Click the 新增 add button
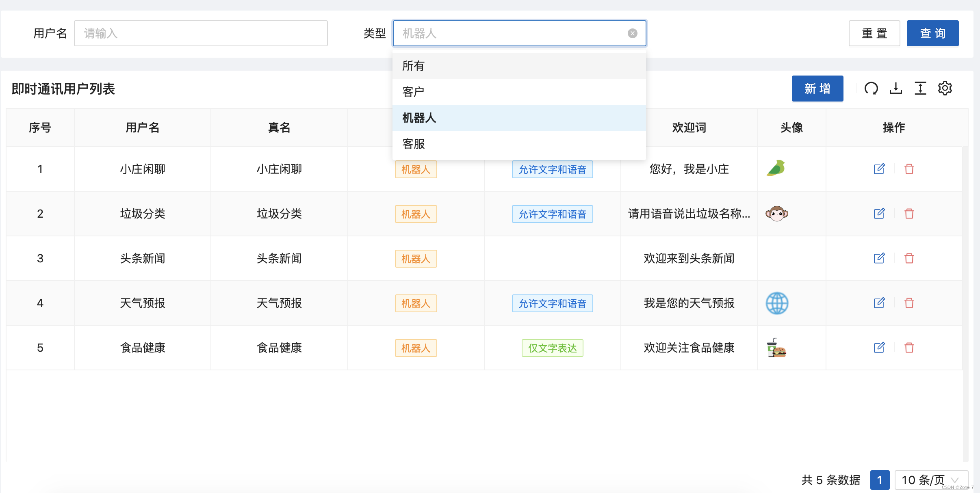 click(817, 89)
